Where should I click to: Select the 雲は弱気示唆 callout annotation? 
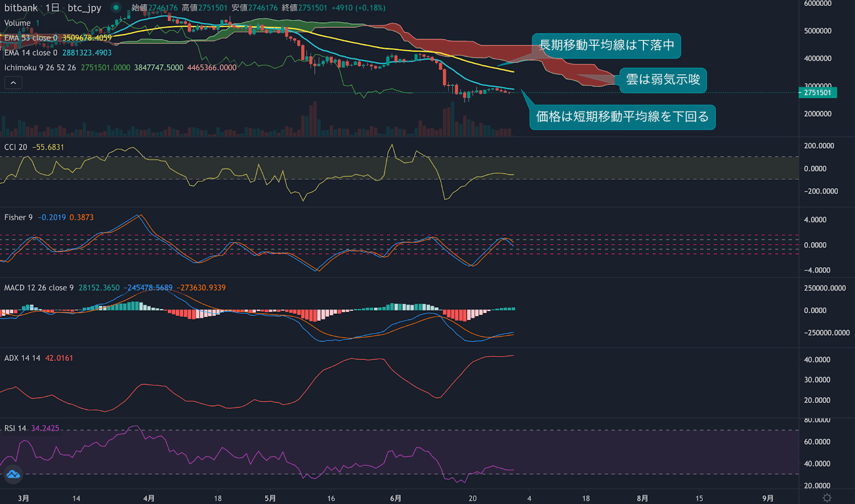pos(663,80)
